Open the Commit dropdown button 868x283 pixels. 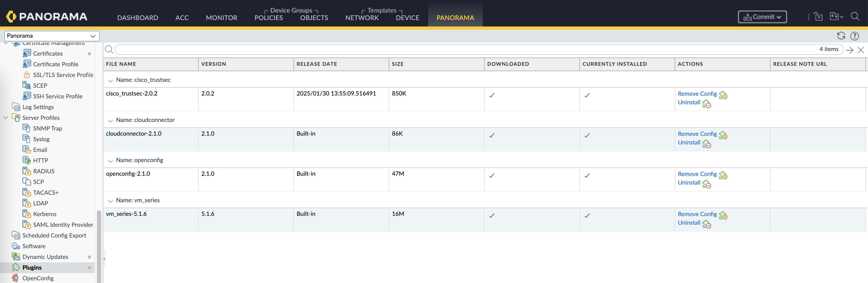(x=762, y=17)
